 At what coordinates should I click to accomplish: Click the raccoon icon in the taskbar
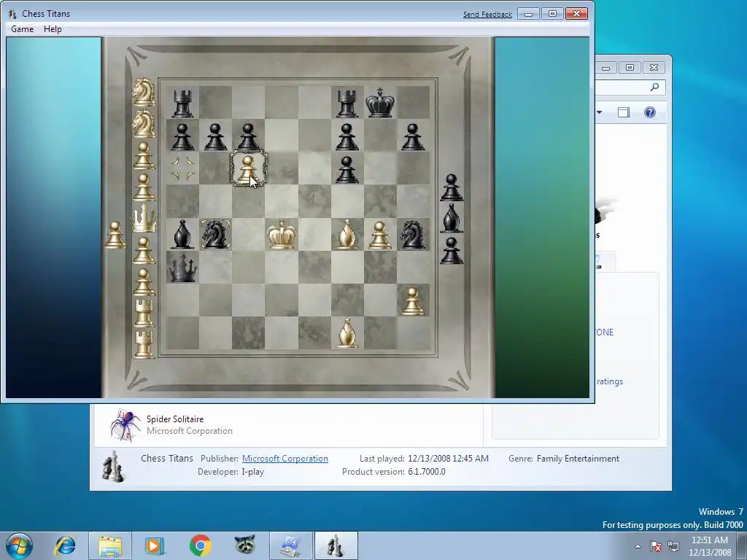tap(245, 545)
